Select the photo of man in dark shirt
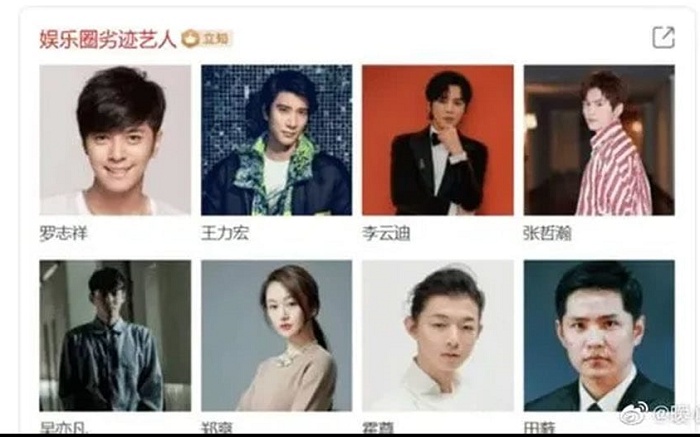The width and height of the screenshot is (700, 437). click(115, 336)
